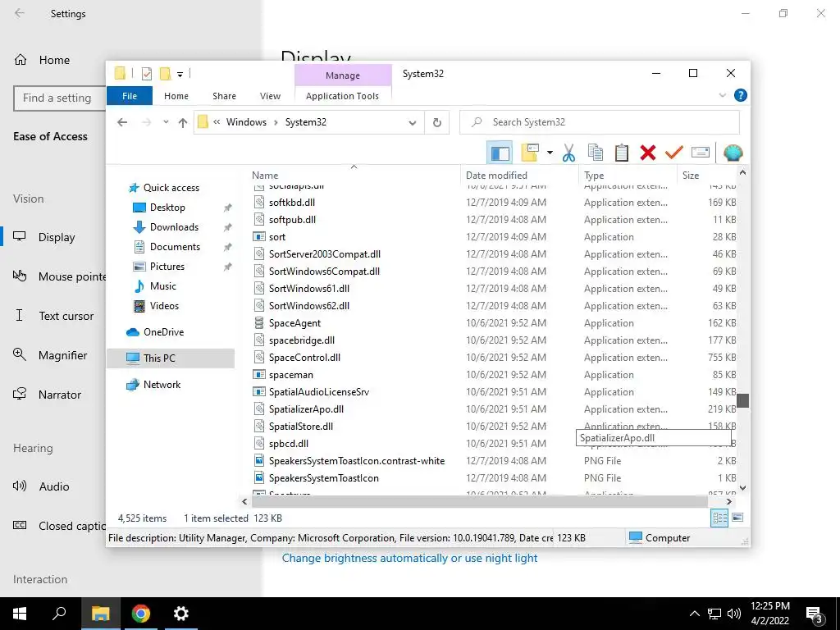Click the Rename toolbar icon
The height and width of the screenshot is (630, 840).
701,153
